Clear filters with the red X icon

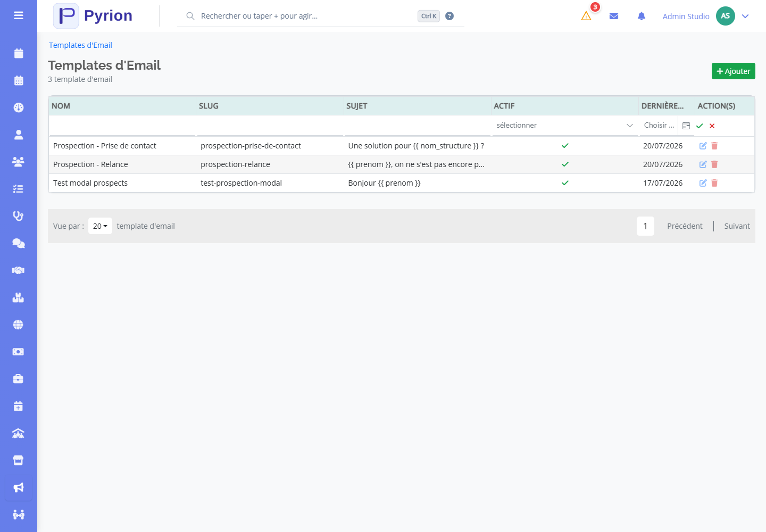coord(712,126)
